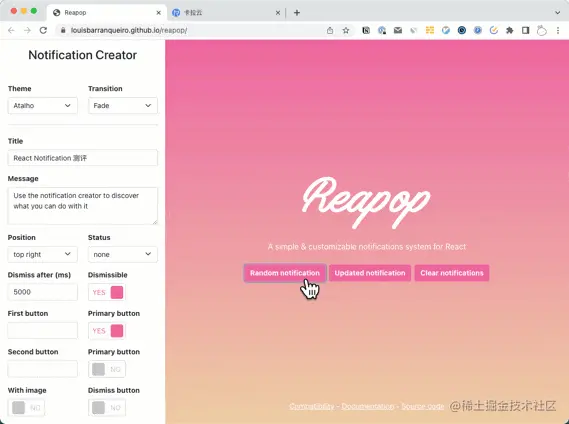569x424 pixels.
Task: Click the lock icon for site info
Action: pyautogui.click(x=63, y=30)
